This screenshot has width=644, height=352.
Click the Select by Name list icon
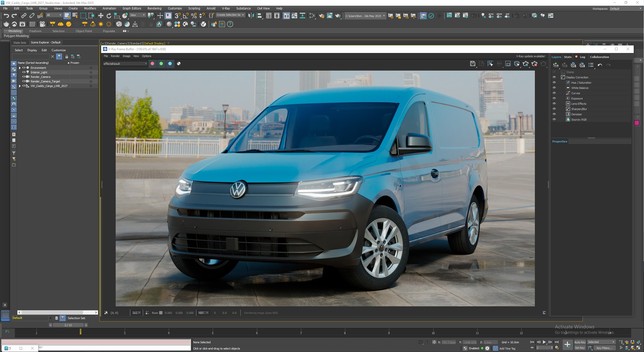[x=75, y=15]
